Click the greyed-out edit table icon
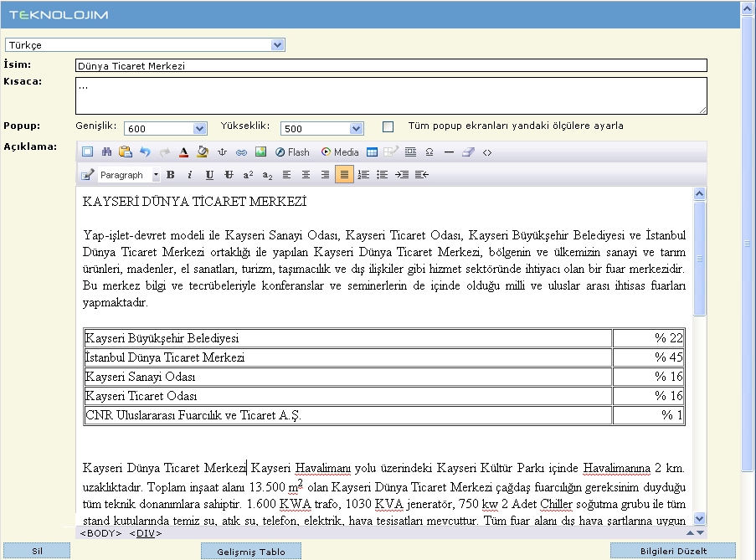The height and width of the screenshot is (560, 756). (390, 152)
